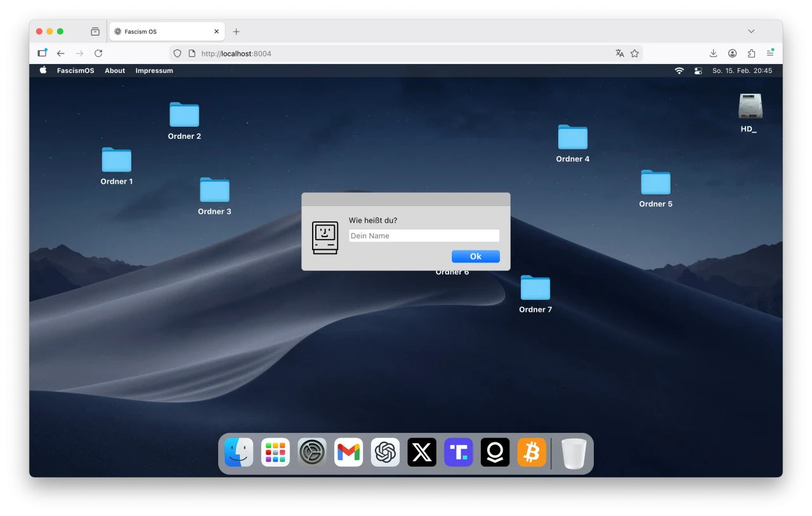Click the Bitcoin icon in dock
Screen dimensions: 812x516
532,453
